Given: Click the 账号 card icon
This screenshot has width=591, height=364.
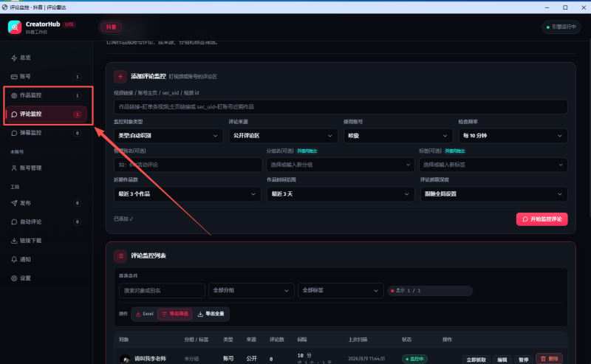Looking at the screenshot, I should click(x=14, y=77).
